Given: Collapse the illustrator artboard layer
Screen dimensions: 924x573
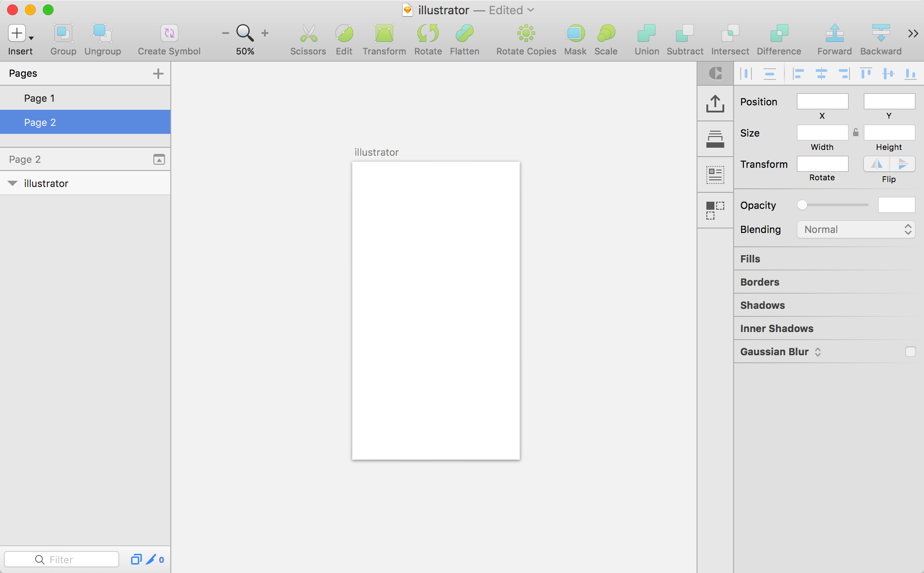Looking at the screenshot, I should coord(12,183).
